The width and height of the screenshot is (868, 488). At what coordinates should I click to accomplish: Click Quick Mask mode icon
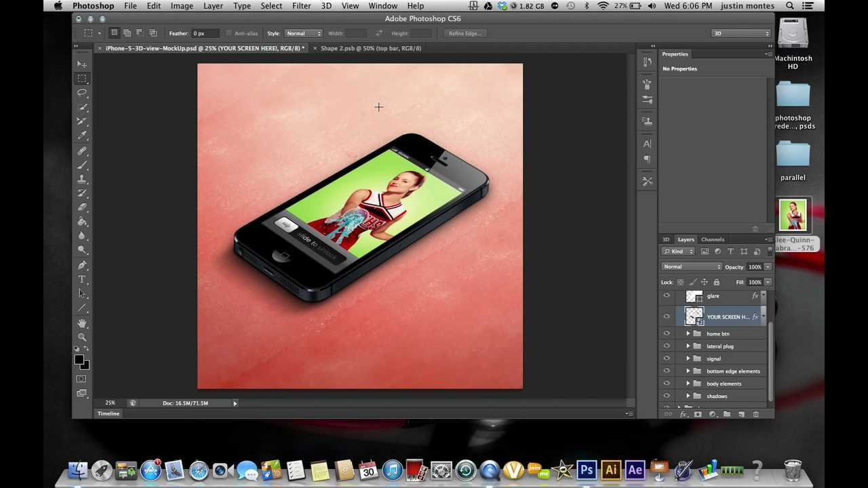coord(82,379)
